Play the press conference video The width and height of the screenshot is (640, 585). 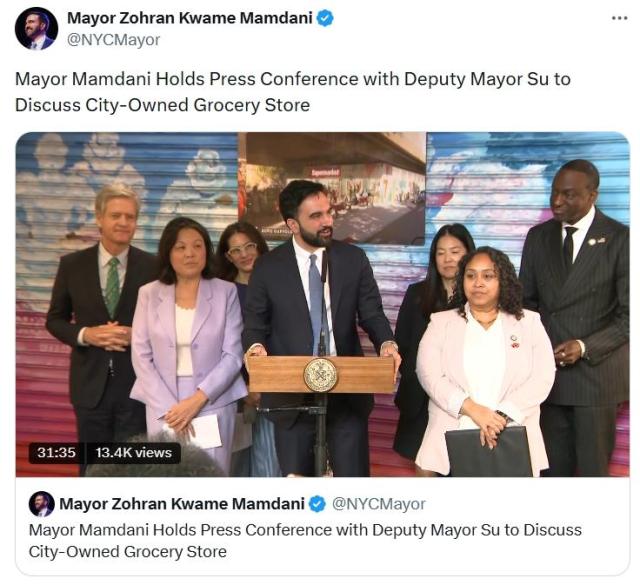[x=322, y=304]
